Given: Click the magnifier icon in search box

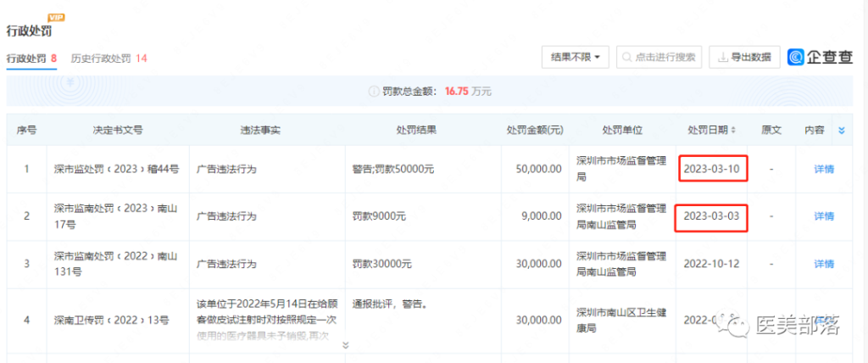Looking at the screenshot, I should (x=627, y=58).
